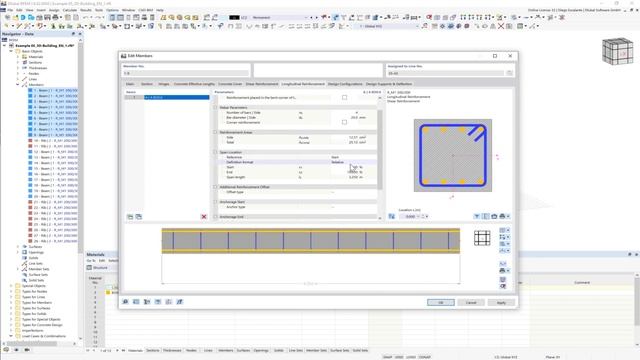Click the copy item icon below Items list
Viewport: 640px width, 360px height.
pos(139,217)
